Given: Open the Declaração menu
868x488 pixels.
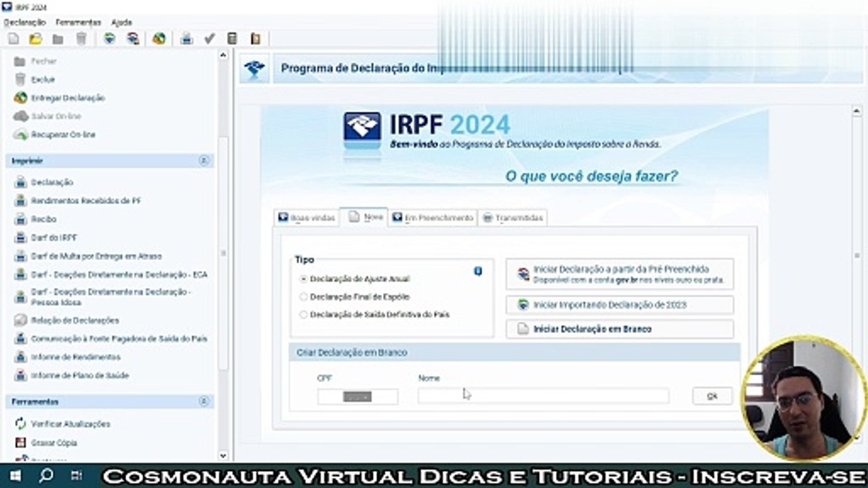Looking at the screenshot, I should 24,22.
